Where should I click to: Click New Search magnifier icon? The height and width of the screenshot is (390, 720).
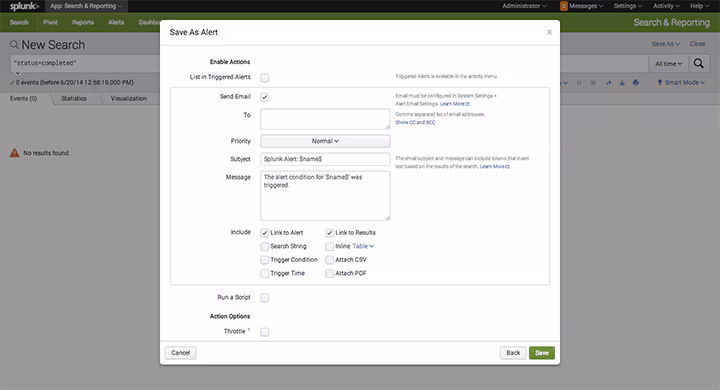(14, 45)
